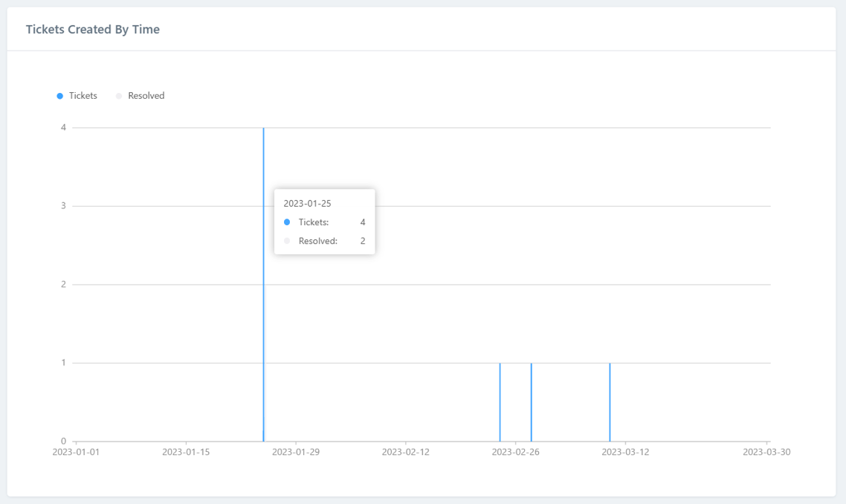Screen dimensions: 846x504
Task: Toggle the grey Resolved legend dot
Action: click(119, 96)
